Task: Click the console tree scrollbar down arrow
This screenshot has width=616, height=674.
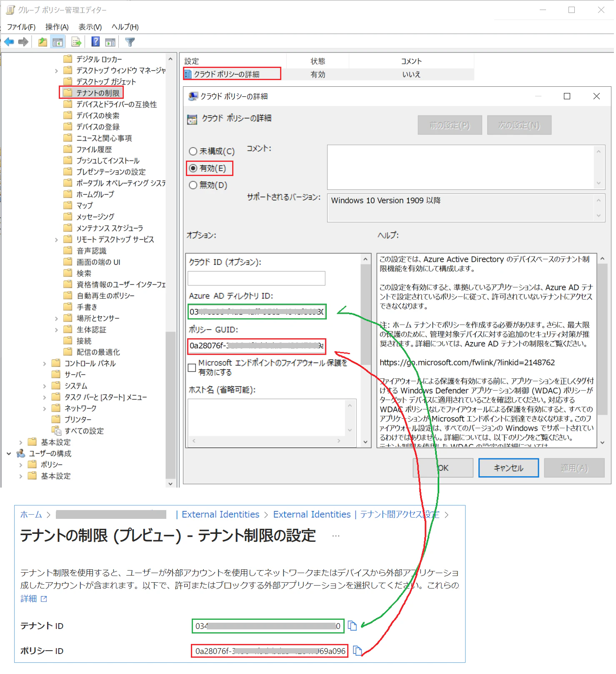Action: click(170, 483)
